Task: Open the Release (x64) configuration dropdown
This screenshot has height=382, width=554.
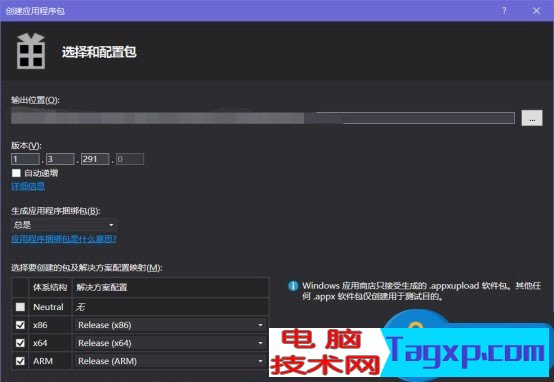Action: click(x=170, y=343)
